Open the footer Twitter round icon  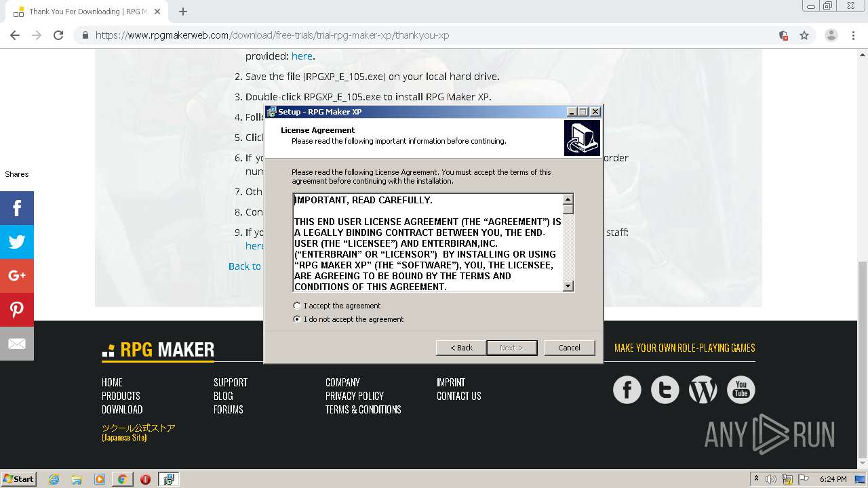(665, 390)
